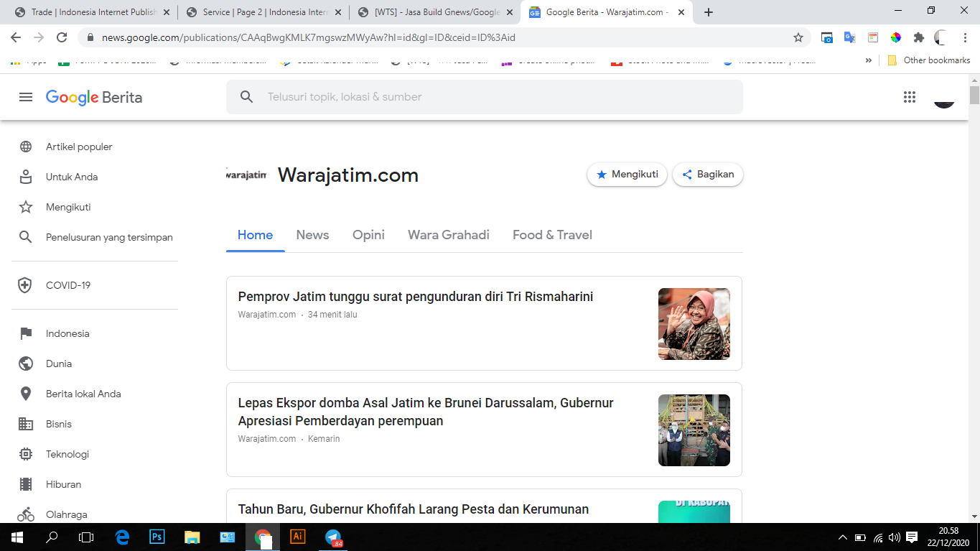
Task: Switch to the Opini tab
Action: tap(368, 235)
